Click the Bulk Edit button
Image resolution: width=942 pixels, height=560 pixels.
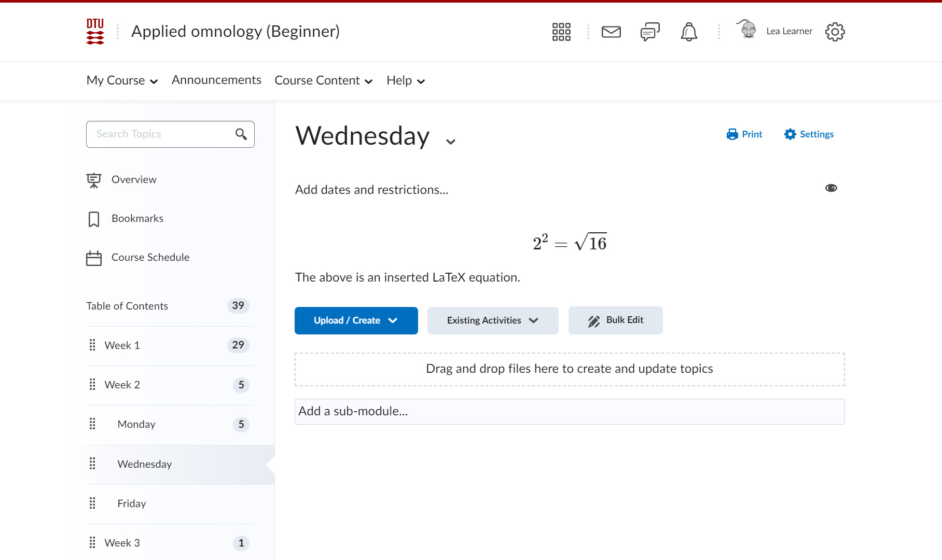point(615,320)
